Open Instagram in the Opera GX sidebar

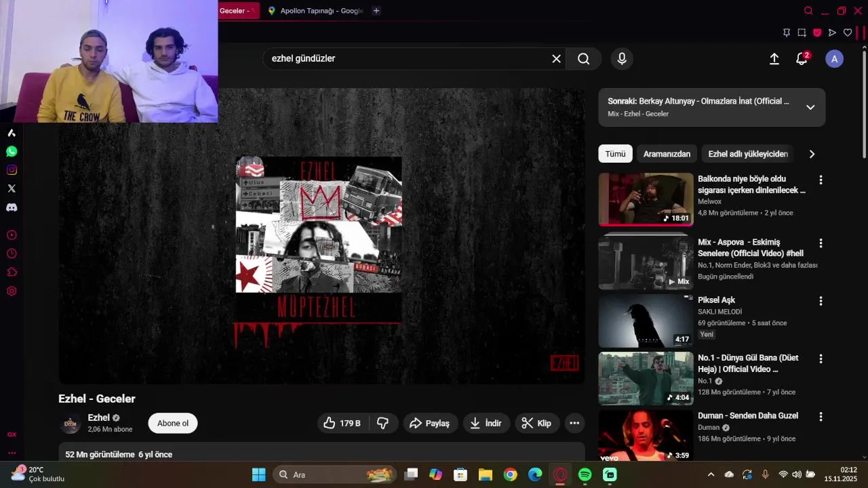click(x=12, y=170)
